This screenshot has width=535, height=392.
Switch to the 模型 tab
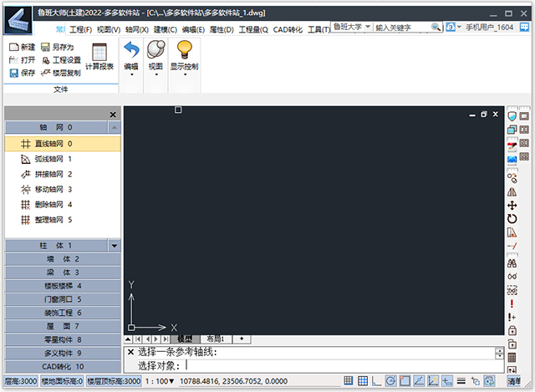tap(185, 339)
